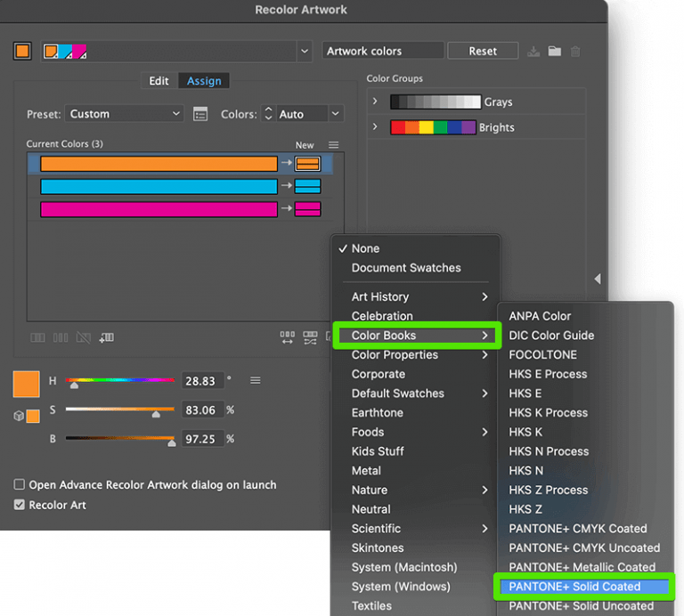This screenshot has height=616, width=684.
Task: Click the Artwork colors name field
Action: coord(383,51)
